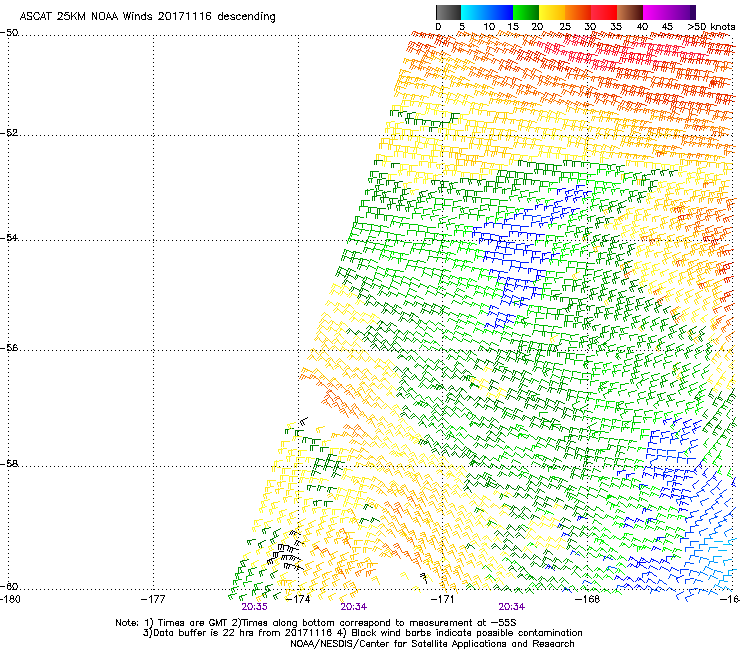Click the -56 latitude axis label
The image size is (740, 650).
coord(9,347)
